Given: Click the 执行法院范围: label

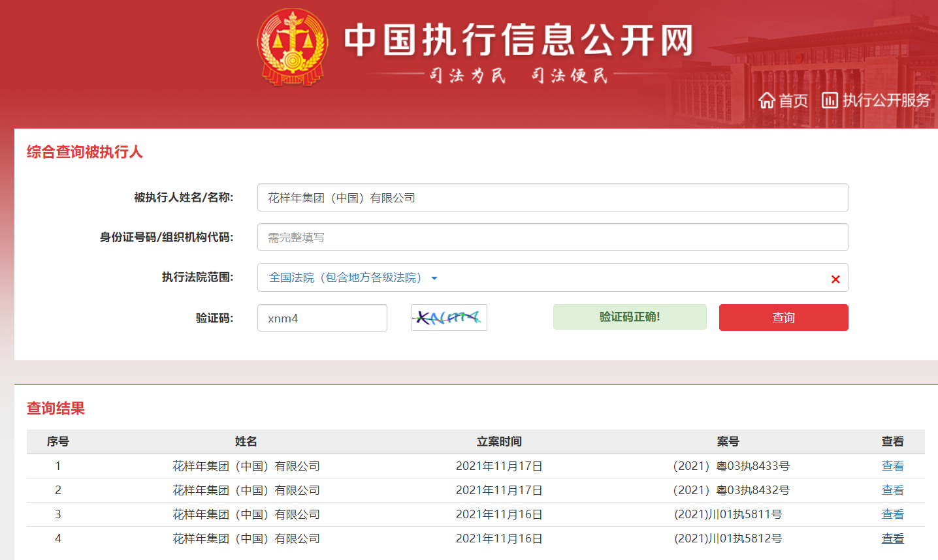Looking at the screenshot, I should [198, 277].
